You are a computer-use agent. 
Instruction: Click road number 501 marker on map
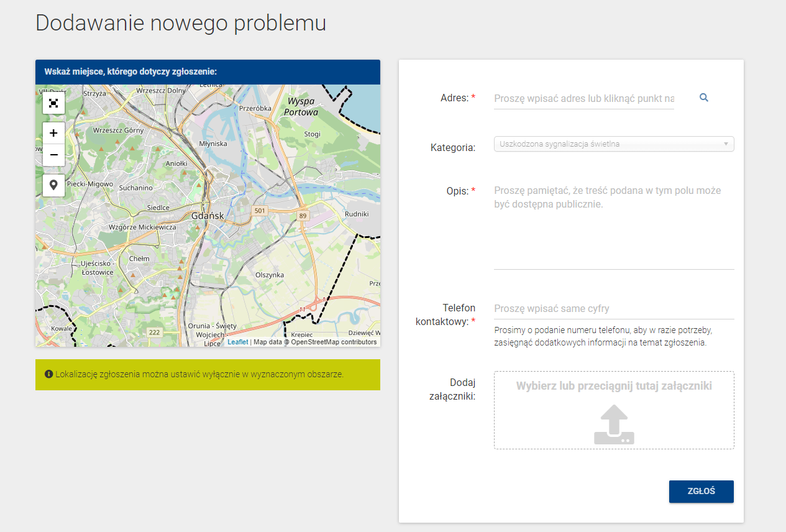coord(260,211)
